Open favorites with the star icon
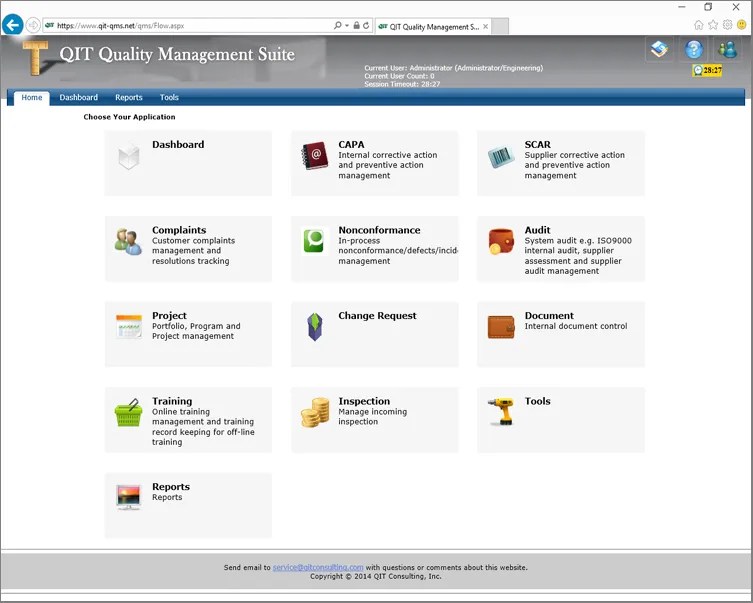The width and height of the screenshot is (753, 603). coord(713,25)
